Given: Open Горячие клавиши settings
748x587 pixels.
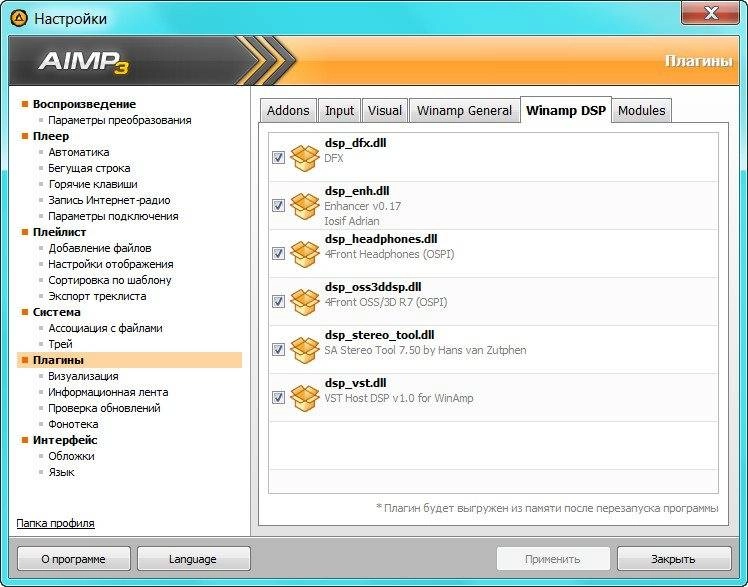Looking at the screenshot, I should coord(93,184).
